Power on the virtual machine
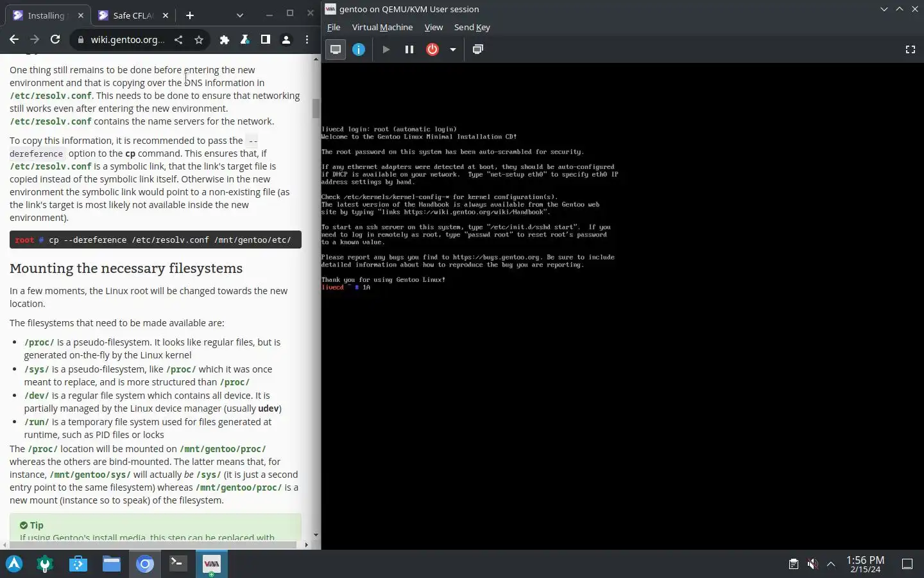This screenshot has width=924, height=578. tap(386, 49)
